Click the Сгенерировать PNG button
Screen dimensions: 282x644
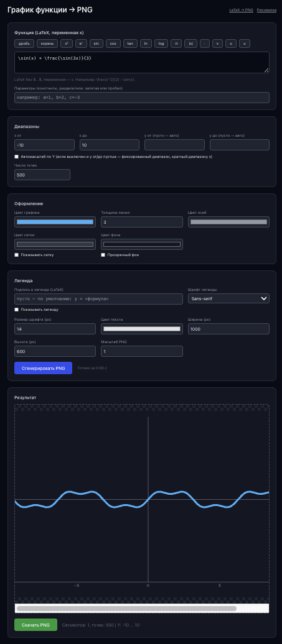pos(43,368)
